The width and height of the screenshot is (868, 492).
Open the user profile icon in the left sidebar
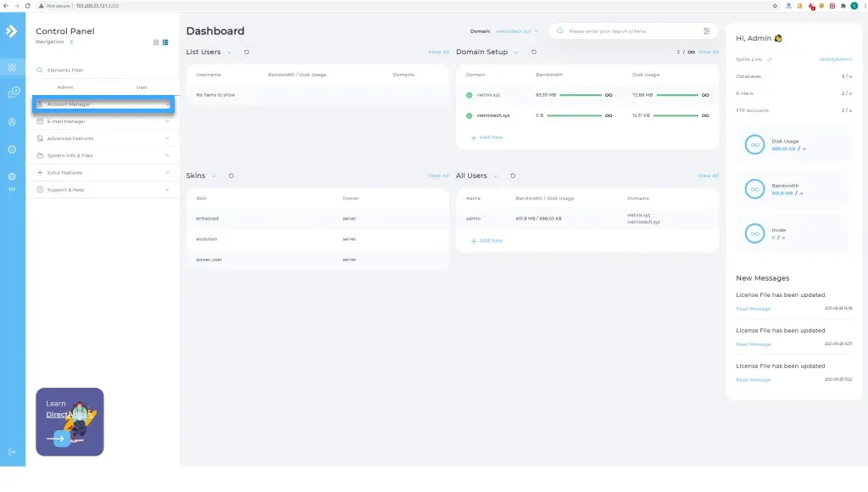(12, 122)
